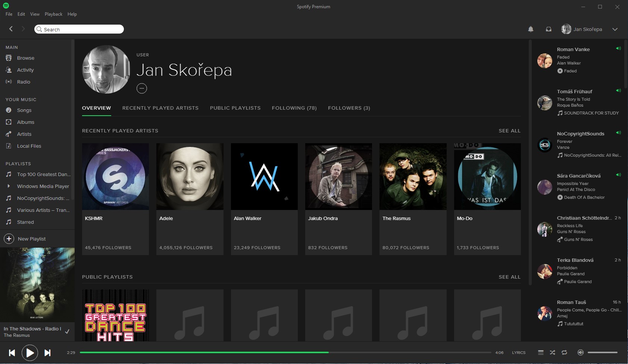This screenshot has height=364, width=628.
Task: See all public playlists
Action: pos(509,277)
